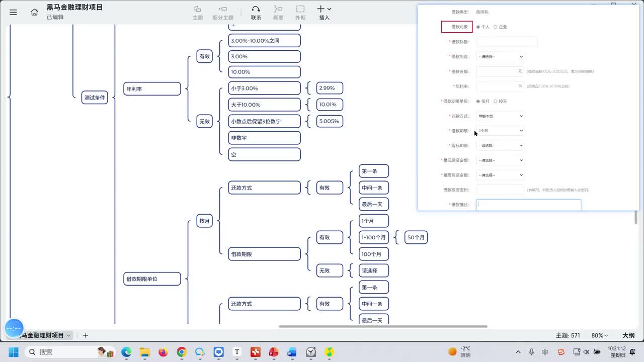Click the 借款投资密码 input field
Screen dimensions: 644x362
pos(500,190)
